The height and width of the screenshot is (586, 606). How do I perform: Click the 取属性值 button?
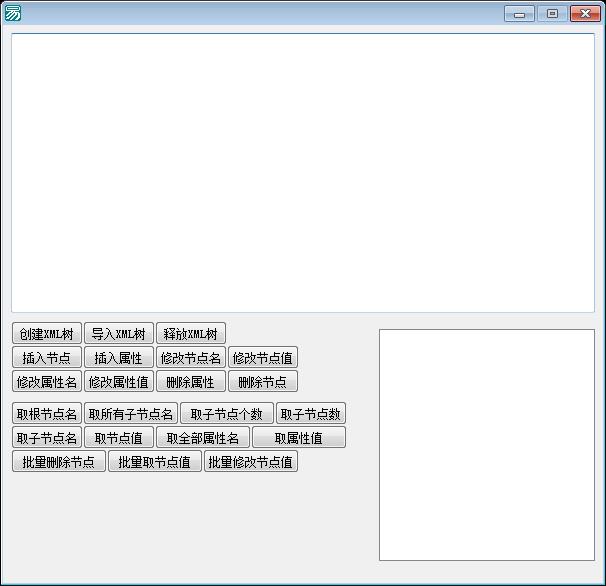[299, 437]
